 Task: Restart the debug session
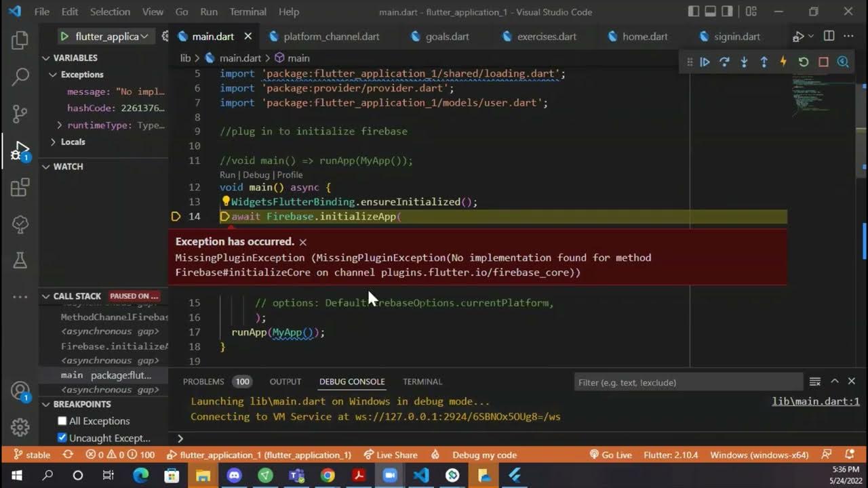[804, 62]
